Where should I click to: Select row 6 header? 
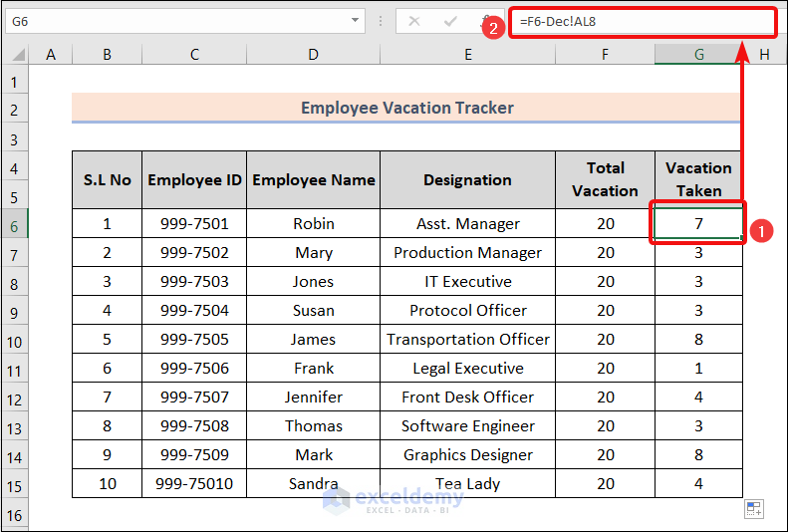point(15,225)
